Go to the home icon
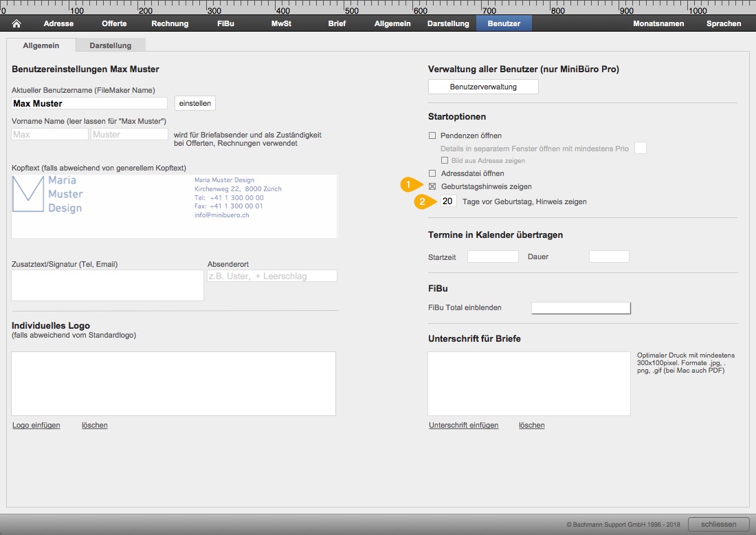Viewport: 756px width, 535px height. [16, 23]
